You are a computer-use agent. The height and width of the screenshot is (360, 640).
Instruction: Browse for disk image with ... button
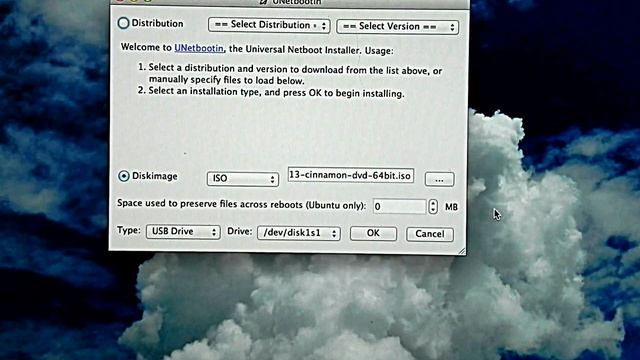(439, 180)
